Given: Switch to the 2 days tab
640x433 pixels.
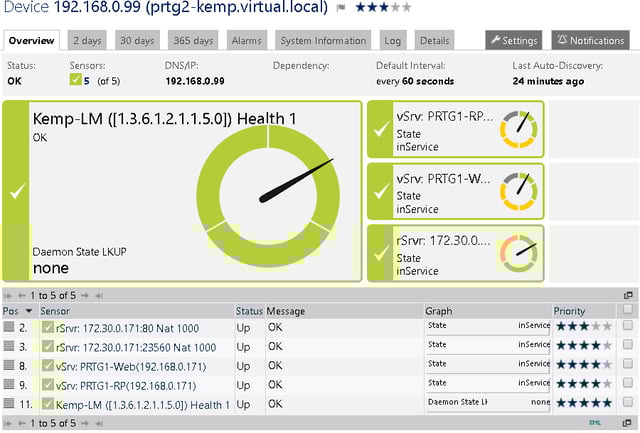Looking at the screenshot, I should pos(87,40).
